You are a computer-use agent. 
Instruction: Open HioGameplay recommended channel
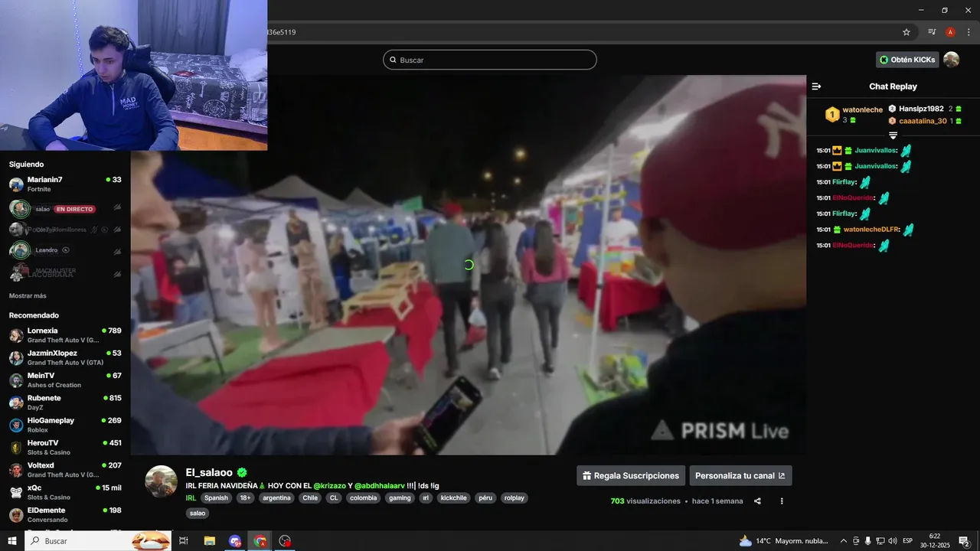(x=65, y=425)
